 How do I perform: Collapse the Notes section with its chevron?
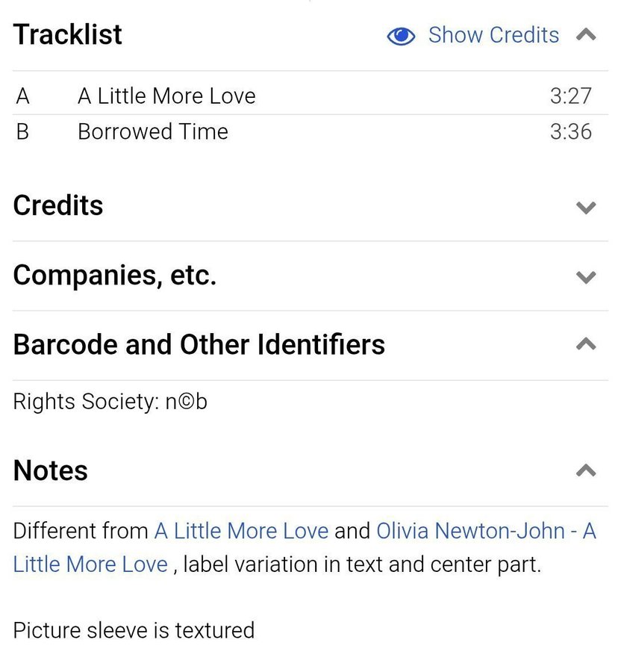coord(587,470)
